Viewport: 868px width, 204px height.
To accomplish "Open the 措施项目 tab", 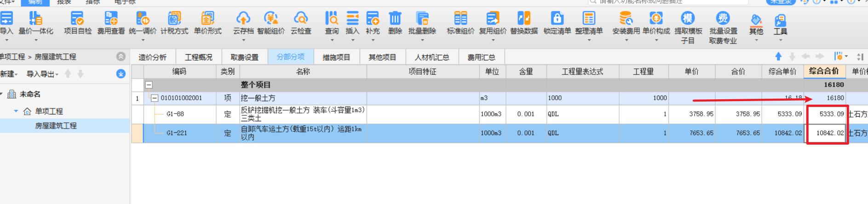I will tap(337, 57).
